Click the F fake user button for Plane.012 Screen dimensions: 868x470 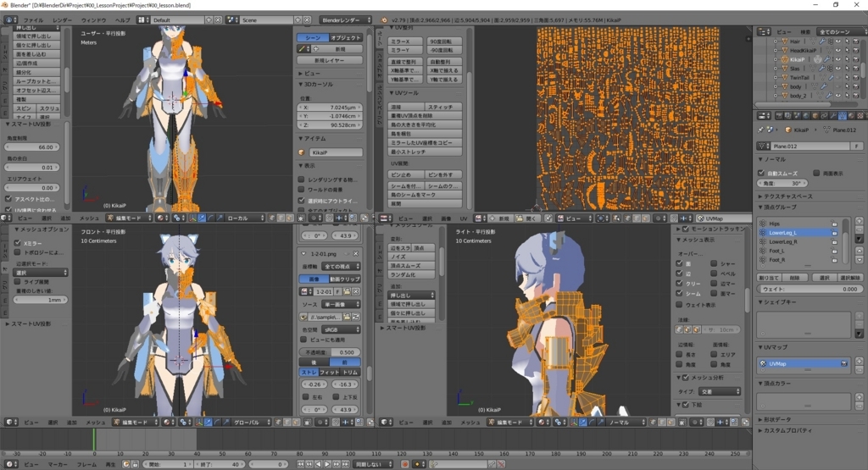tap(856, 146)
